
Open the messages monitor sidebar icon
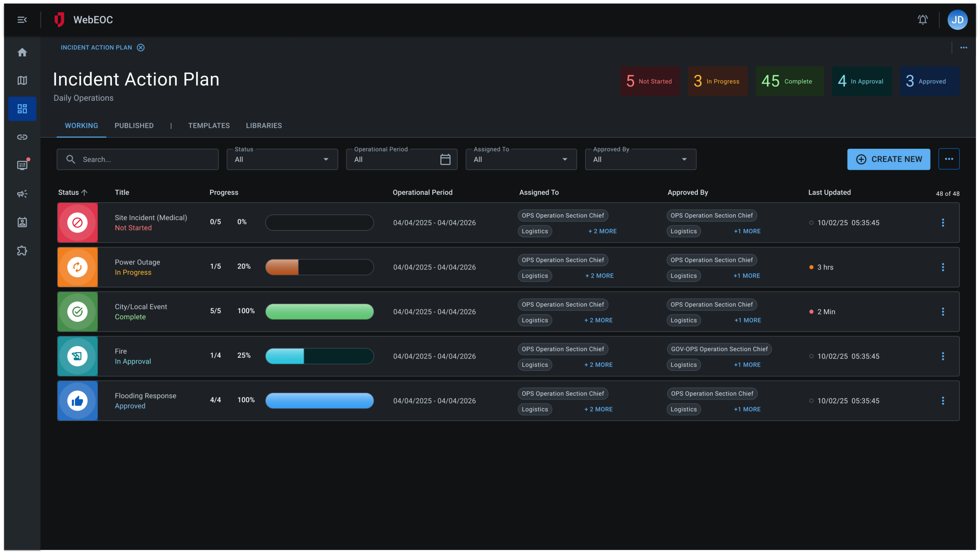[23, 165]
